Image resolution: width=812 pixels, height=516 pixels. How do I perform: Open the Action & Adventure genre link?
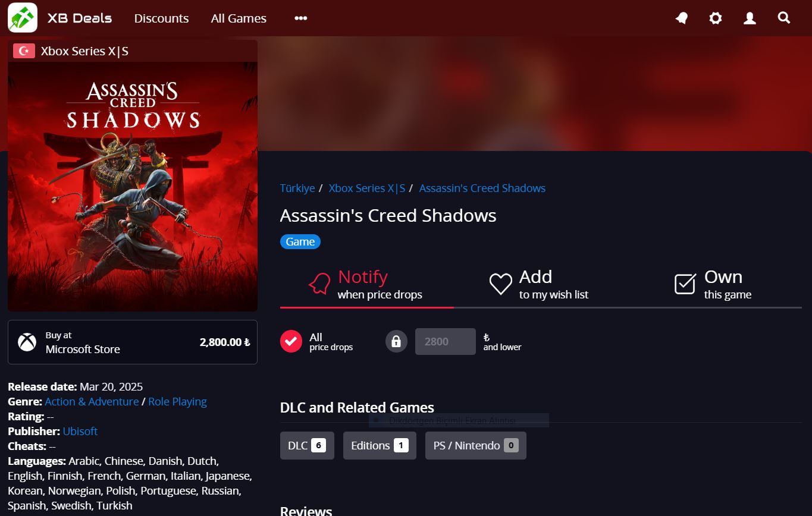(92, 401)
